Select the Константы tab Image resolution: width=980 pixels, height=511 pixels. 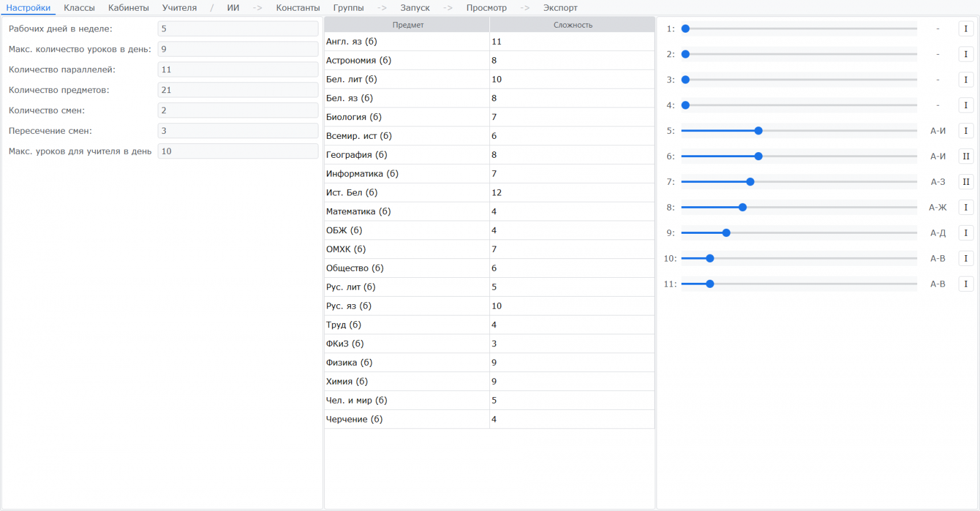pyautogui.click(x=298, y=8)
